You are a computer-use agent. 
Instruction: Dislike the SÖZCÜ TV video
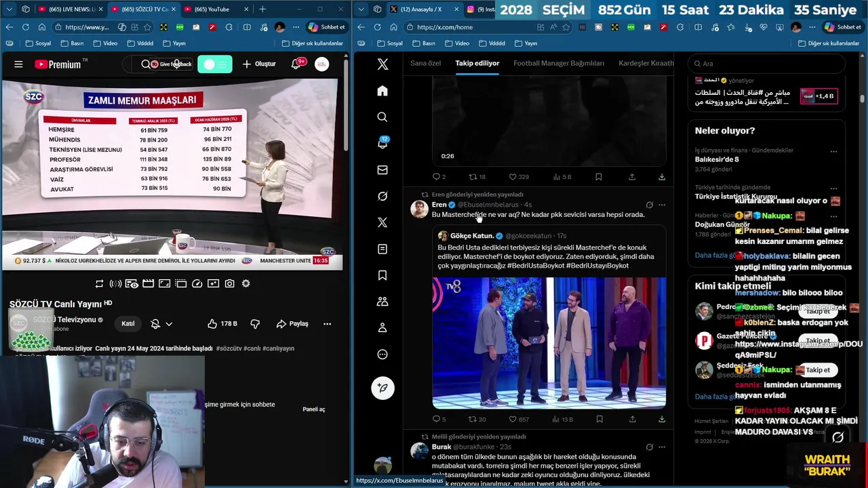tap(255, 324)
